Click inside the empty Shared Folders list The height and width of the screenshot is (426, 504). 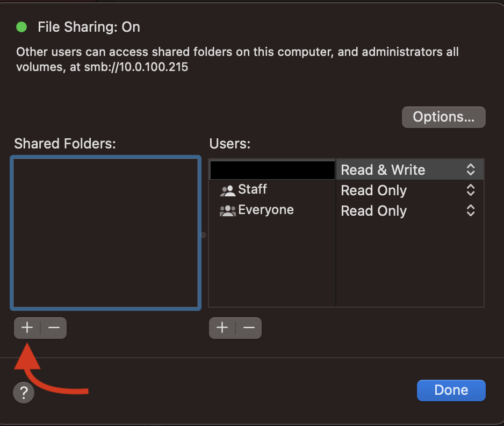point(105,232)
